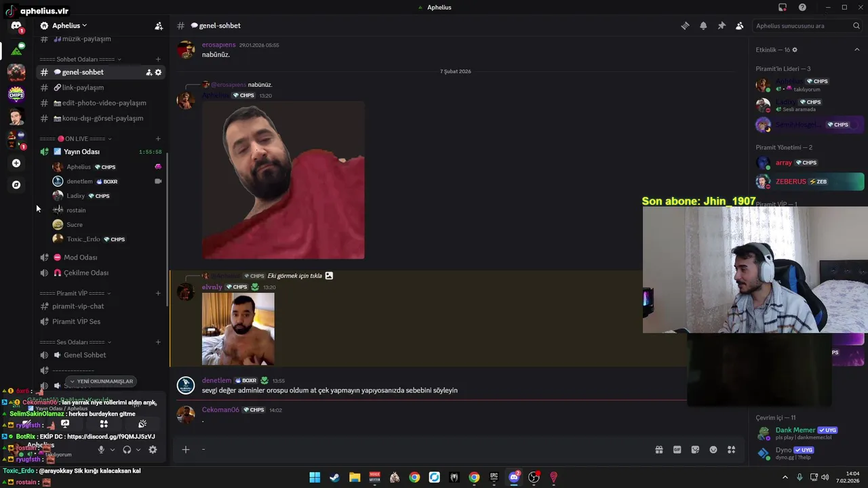Open elvnly's small image attachment
Viewport: 868px width, 488px height.
click(238, 329)
